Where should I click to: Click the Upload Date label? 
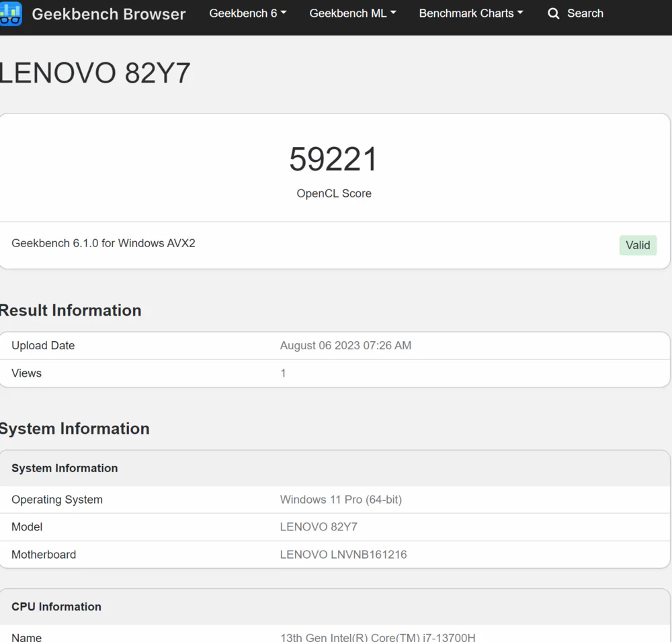pyautogui.click(x=43, y=346)
